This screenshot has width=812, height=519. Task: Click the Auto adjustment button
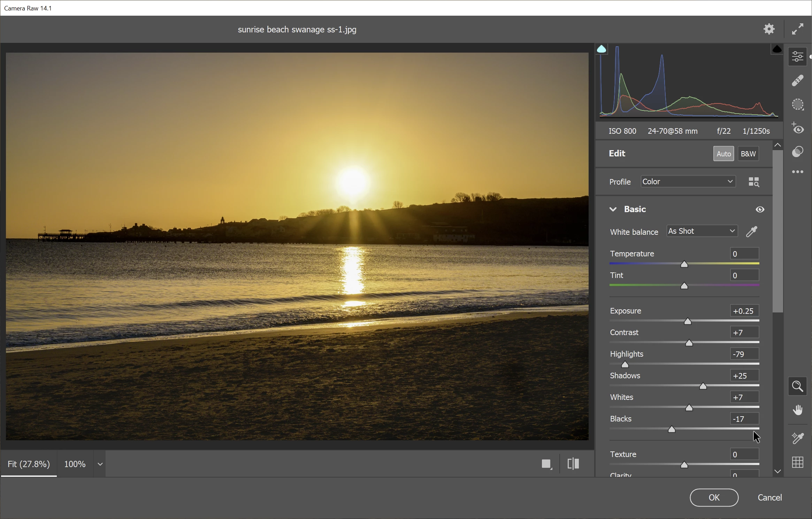(x=723, y=154)
